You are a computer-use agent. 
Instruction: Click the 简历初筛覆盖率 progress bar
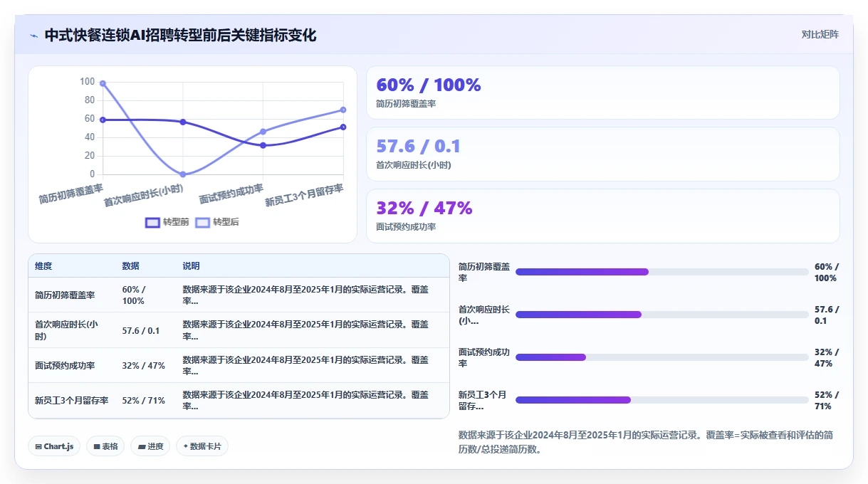pyautogui.click(x=662, y=272)
